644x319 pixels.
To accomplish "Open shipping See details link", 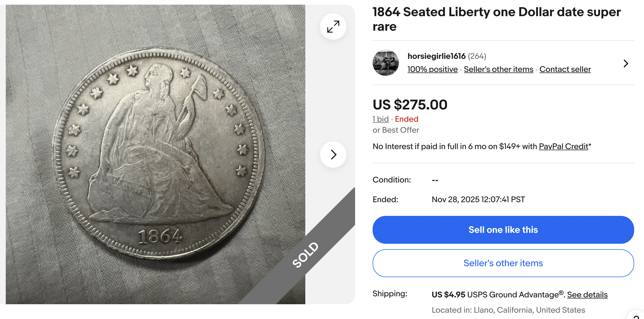I will click(587, 295).
